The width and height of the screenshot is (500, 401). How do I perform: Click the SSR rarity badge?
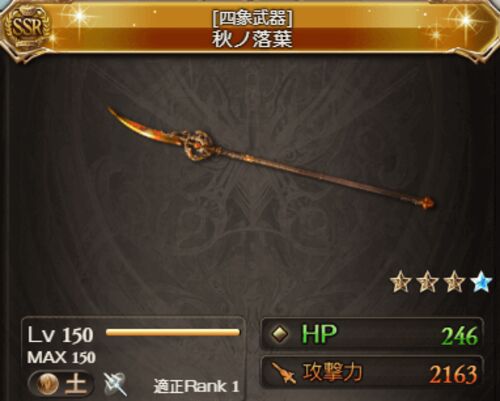(27, 28)
